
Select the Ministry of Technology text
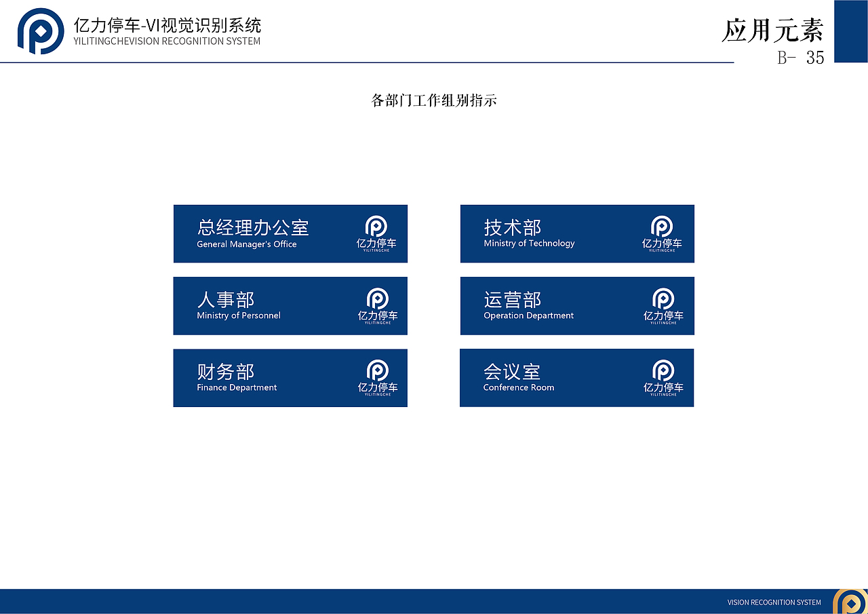529,244
